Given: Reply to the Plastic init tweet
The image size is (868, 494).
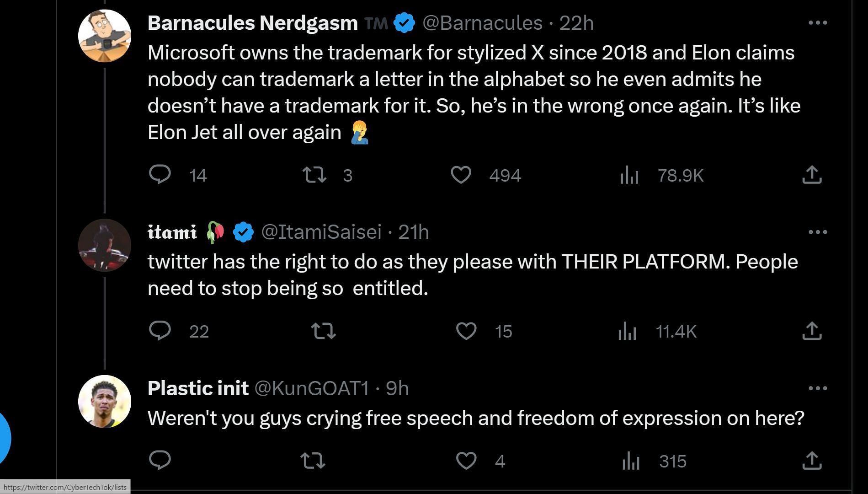Looking at the screenshot, I should (x=160, y=460).
